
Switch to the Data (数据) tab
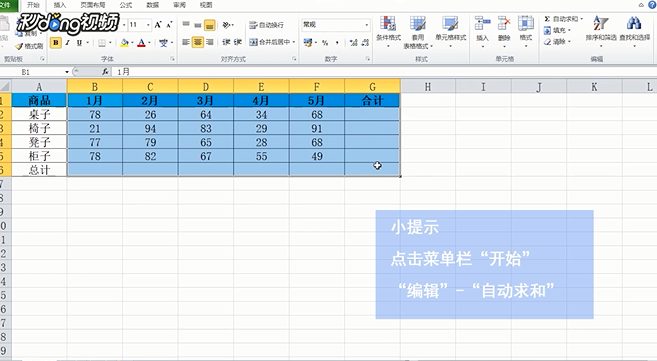(x=153, y=5)
